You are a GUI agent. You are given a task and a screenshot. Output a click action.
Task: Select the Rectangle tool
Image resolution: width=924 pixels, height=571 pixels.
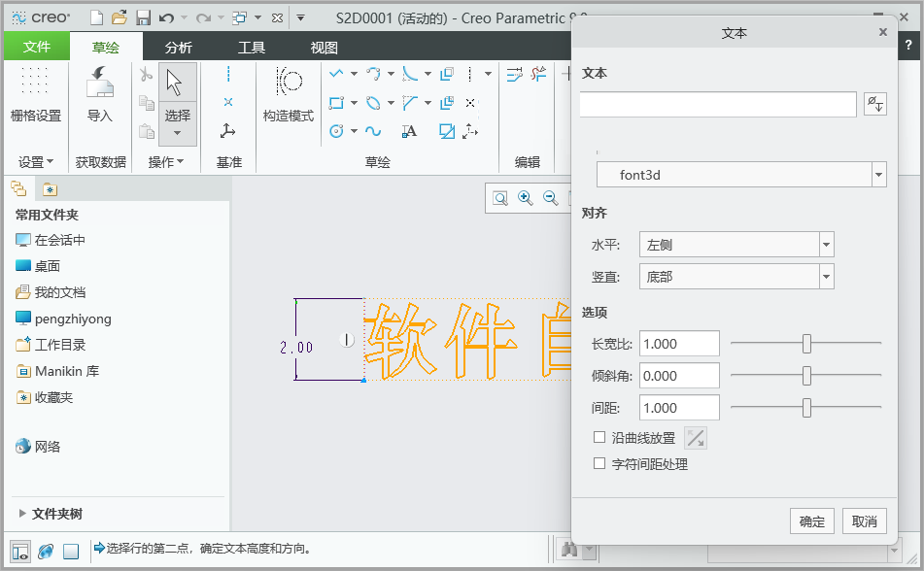coord(337,102)
